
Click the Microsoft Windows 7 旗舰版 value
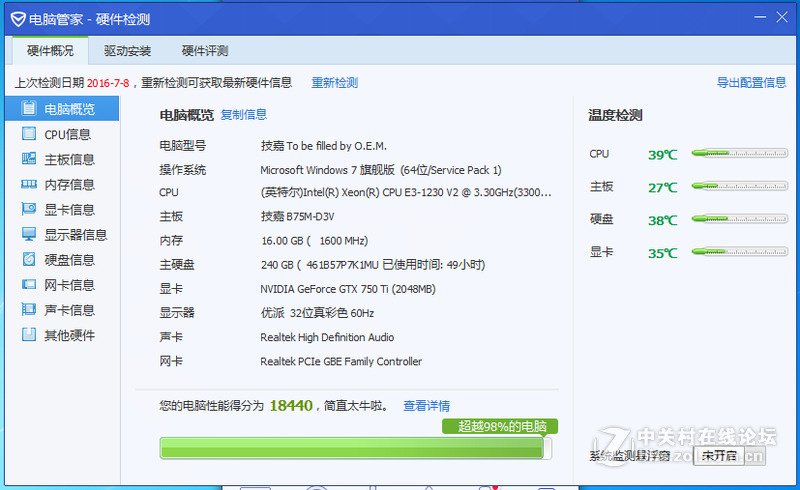pos(381,170)
